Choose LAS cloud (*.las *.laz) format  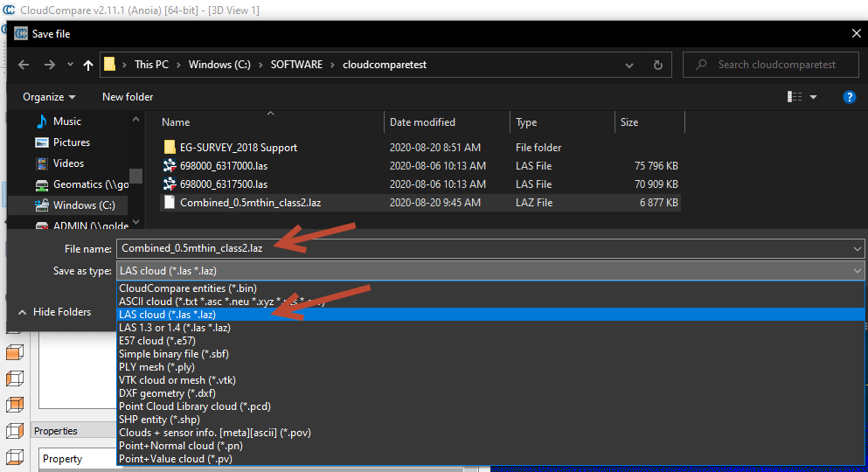coord(491,315)
